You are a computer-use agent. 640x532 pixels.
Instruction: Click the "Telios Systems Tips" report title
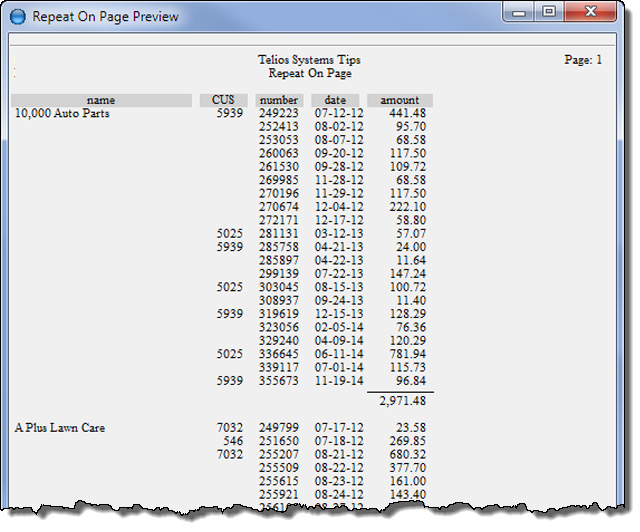click(310, 60)
